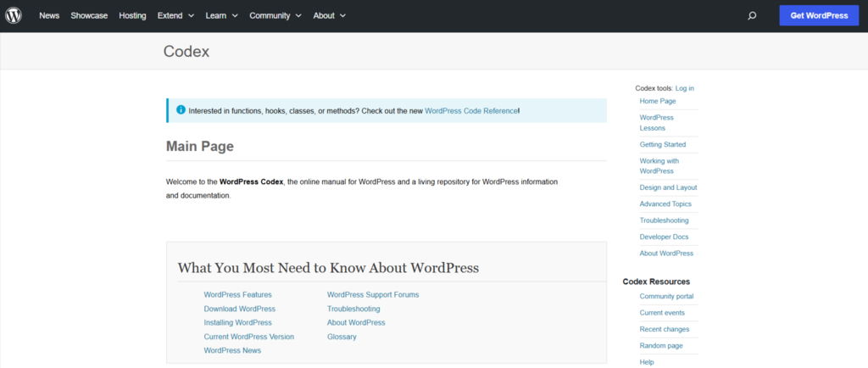Select Getting Started in sidebar
The image size is (868, 368).
coord(662,144)
